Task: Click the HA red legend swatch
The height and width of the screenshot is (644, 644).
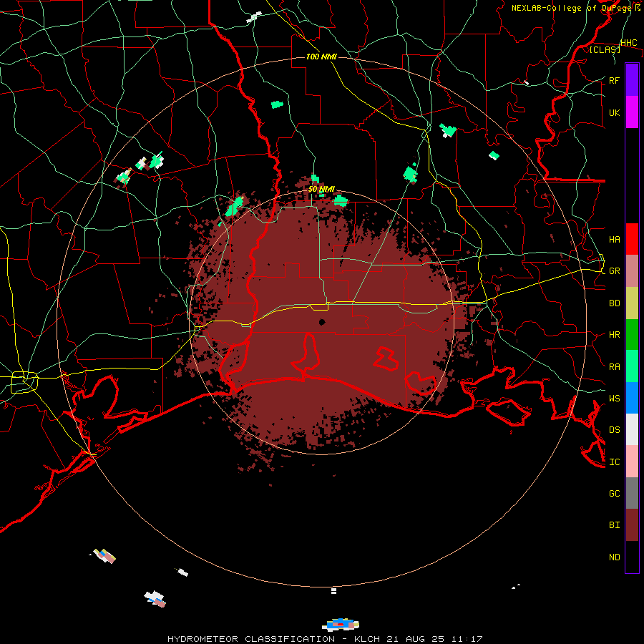Action: pyautogui.click(x=632, y=239)
